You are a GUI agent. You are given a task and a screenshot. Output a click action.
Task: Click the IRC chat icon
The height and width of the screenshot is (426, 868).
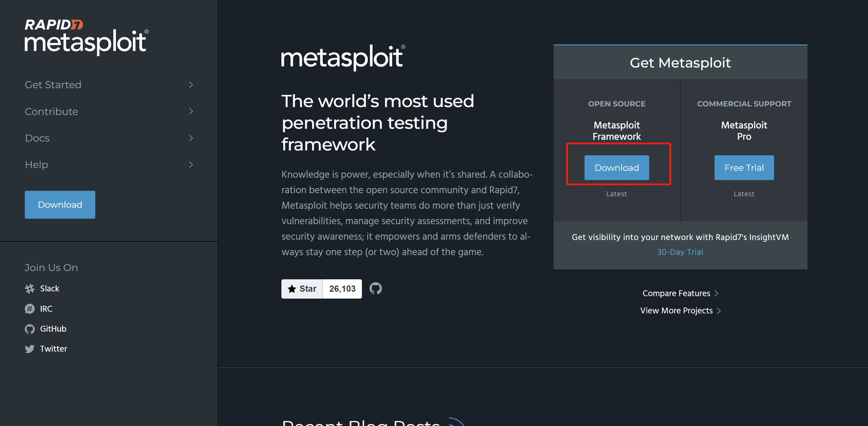30,309
